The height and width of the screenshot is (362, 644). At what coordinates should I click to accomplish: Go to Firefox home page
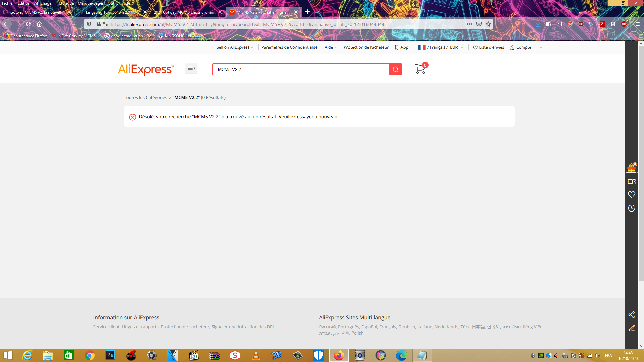pos(39,24)
